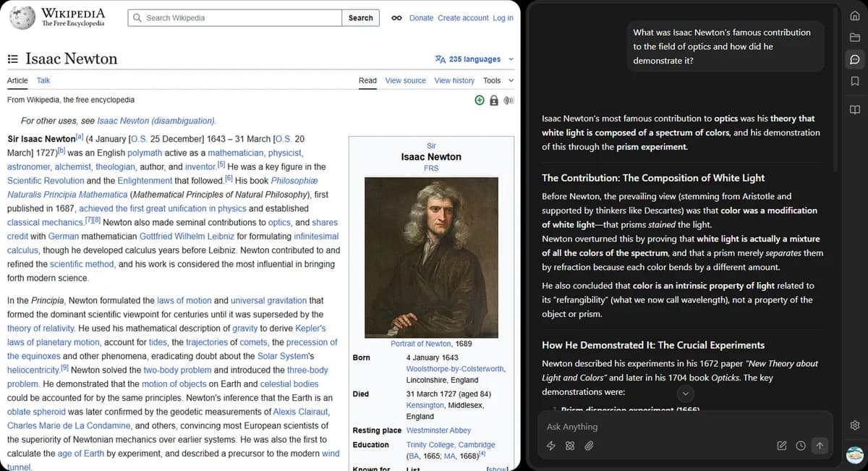
Task: Open the sidebar folder icon
Action: click(854, 38)
